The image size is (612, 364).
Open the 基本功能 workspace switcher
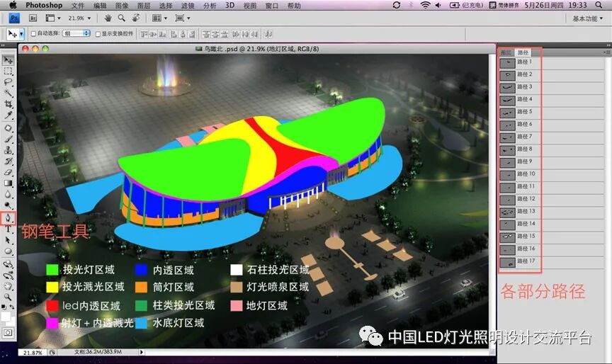click(x=587, y=18)
